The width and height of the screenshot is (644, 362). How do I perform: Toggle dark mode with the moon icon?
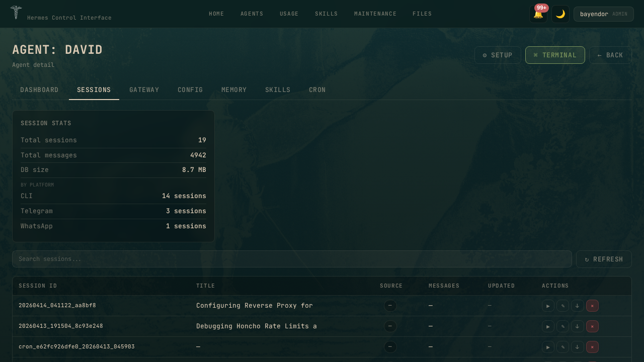pyautogui.click(x=560, y=14)
